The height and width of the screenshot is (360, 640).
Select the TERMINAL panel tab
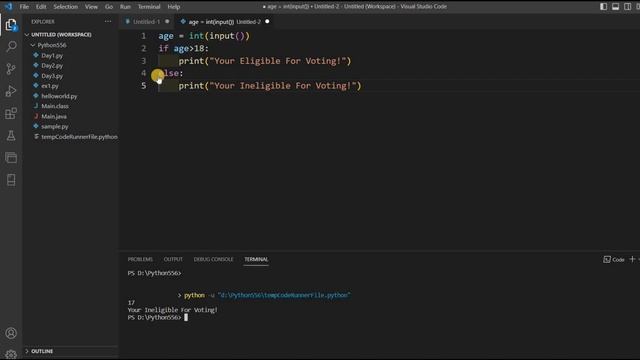click(256, 260)
